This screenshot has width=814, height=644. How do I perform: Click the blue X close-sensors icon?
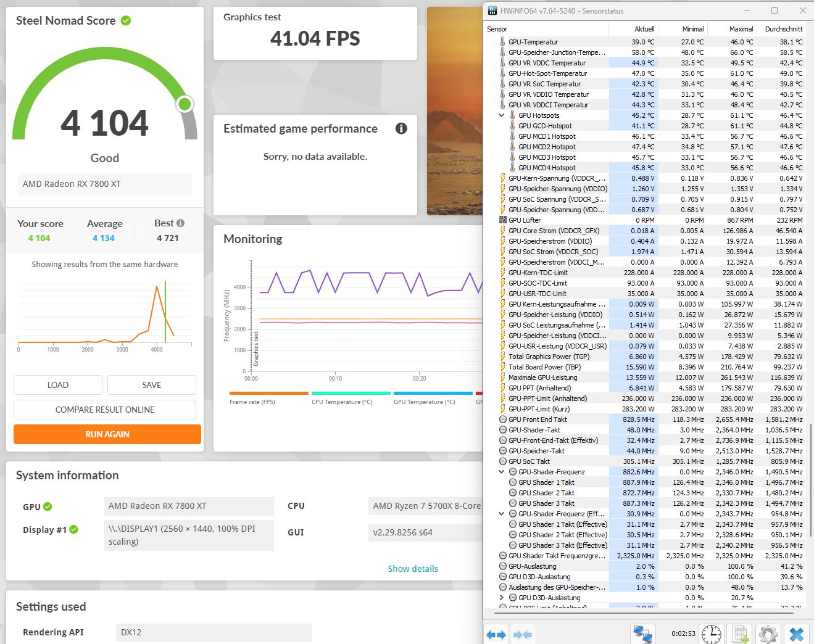coord(797,634)
